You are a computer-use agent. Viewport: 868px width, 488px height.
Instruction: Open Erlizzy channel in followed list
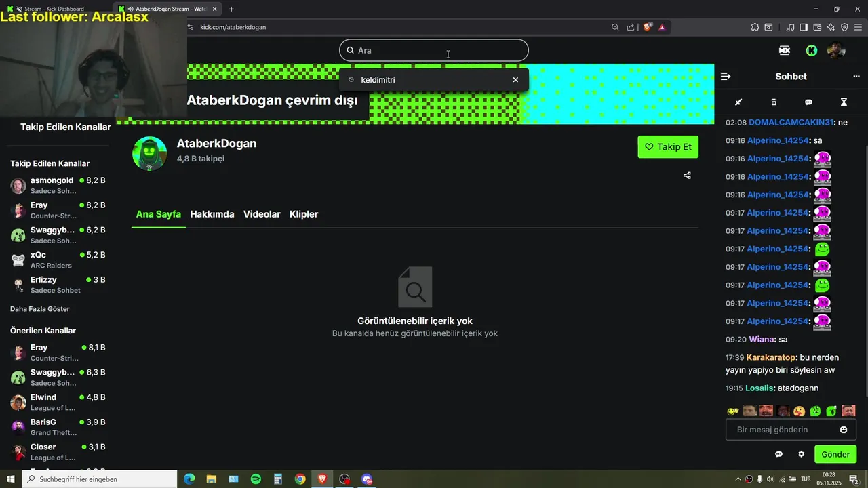pos(58,285)
